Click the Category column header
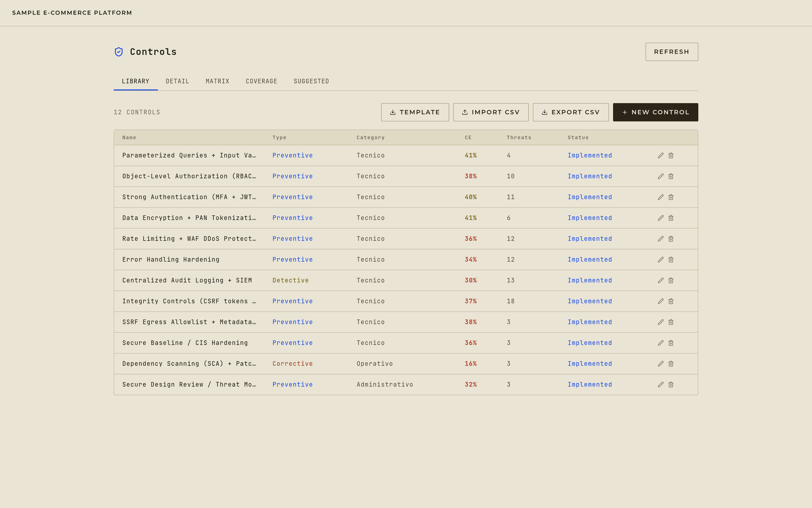Image resolution: width=812 pixels, height=508 pixels. click(x=370, y=137)
